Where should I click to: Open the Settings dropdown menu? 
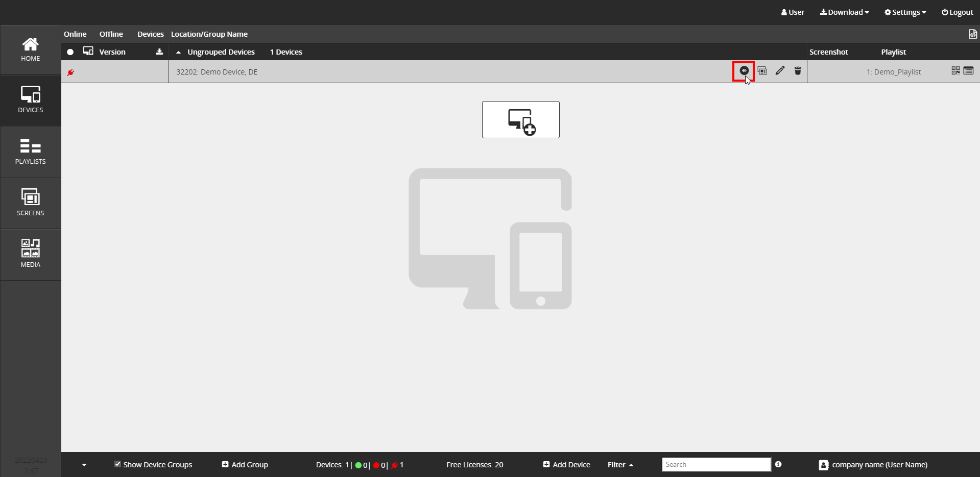pyautogui.click(x=905, y=12)
